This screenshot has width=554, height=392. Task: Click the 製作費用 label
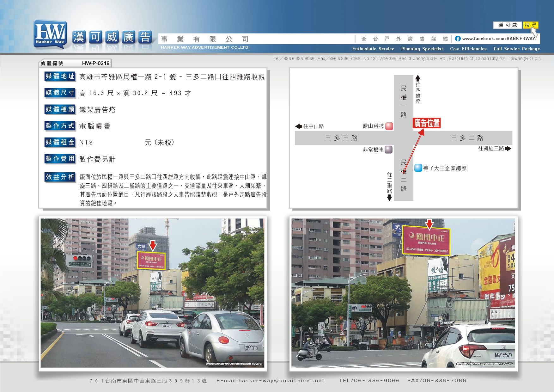pos(60,159)
